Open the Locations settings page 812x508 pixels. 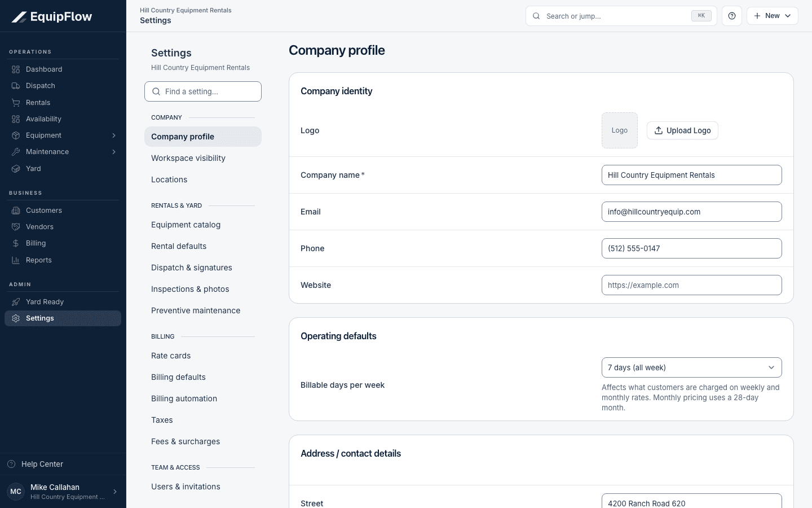coord(203,179)
